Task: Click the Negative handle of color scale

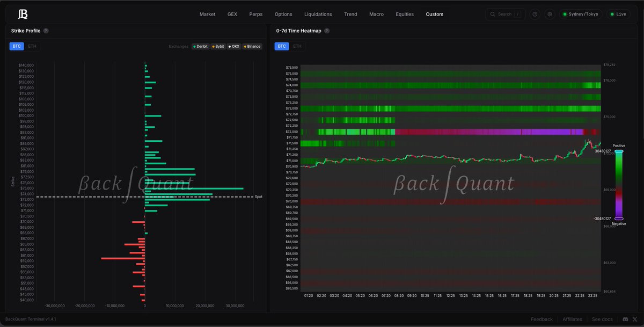Action: point(619,219)
